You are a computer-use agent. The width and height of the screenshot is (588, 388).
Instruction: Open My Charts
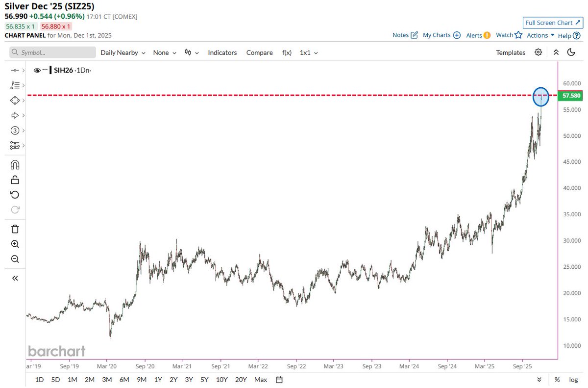(441, 35)
